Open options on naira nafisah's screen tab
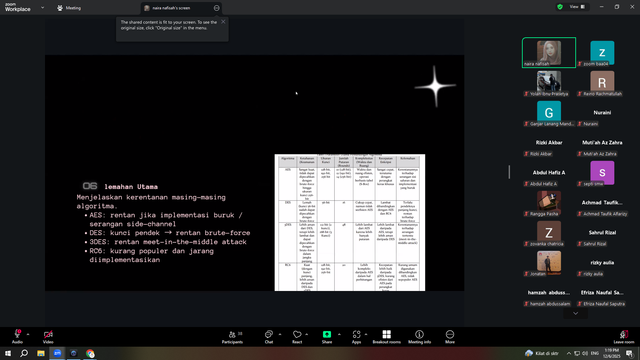640x360 pixels. 216,8
